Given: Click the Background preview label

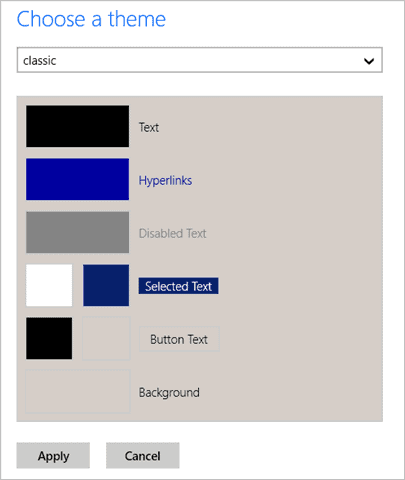Looking at the screenshot, I should tap(169, 393).
